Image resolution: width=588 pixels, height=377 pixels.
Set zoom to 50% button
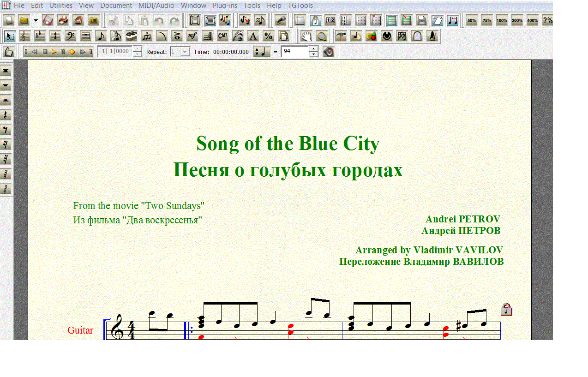[472, 20]
